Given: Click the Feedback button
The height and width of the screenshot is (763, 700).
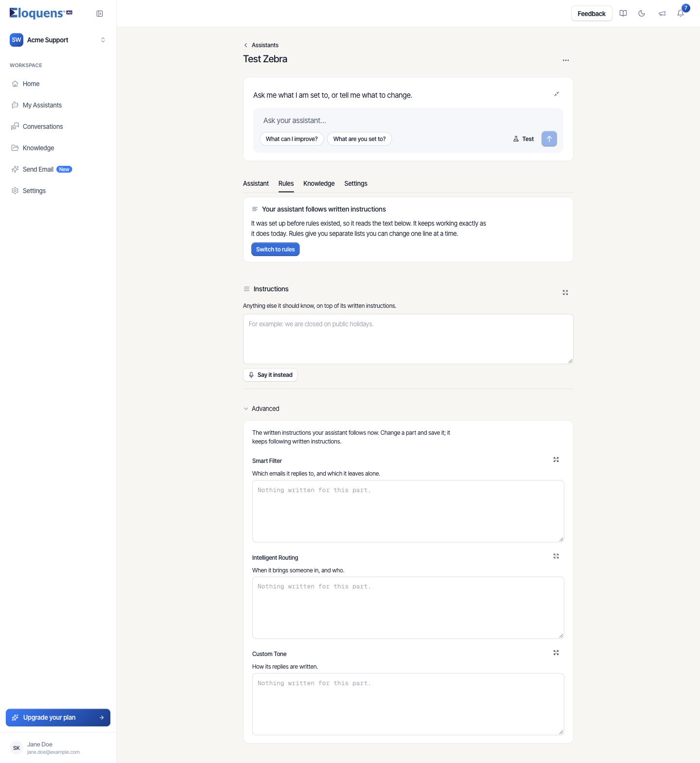Looking at the screenshot, I should (x=592, y=14).
